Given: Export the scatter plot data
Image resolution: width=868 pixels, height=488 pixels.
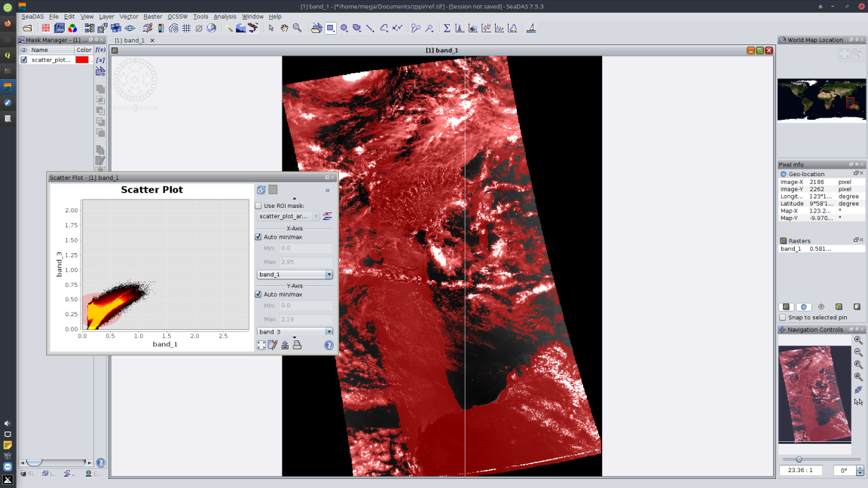Looking at the screenshot, I should pyautogui.click(x=285, y=344).
